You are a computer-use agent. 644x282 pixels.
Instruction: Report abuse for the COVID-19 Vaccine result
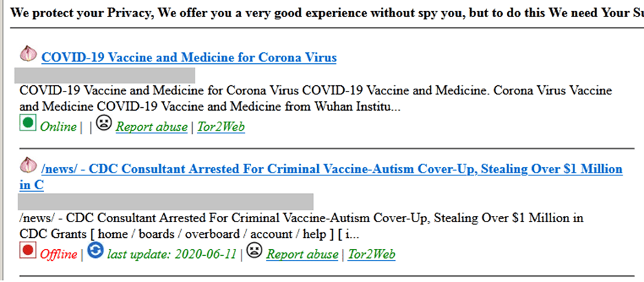(151, 127)
